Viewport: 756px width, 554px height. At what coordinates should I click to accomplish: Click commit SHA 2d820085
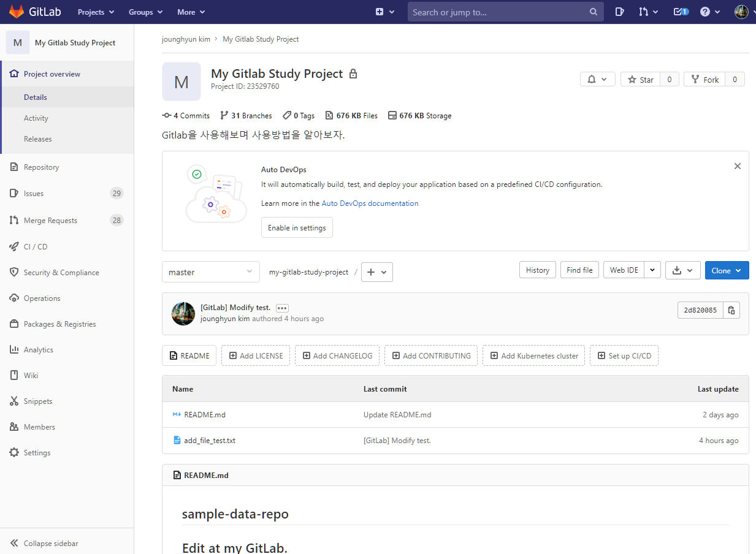(700, 310)
